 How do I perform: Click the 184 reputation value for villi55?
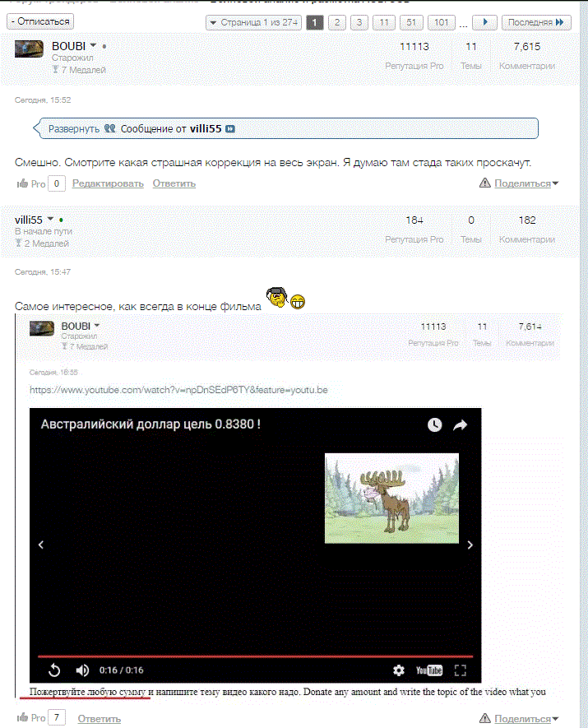(x=414, y=220)
